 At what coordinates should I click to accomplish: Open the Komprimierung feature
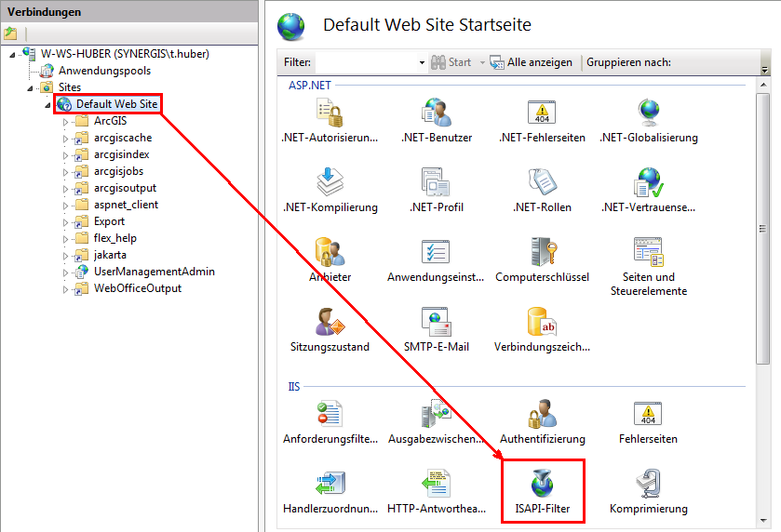coord(649,491)
